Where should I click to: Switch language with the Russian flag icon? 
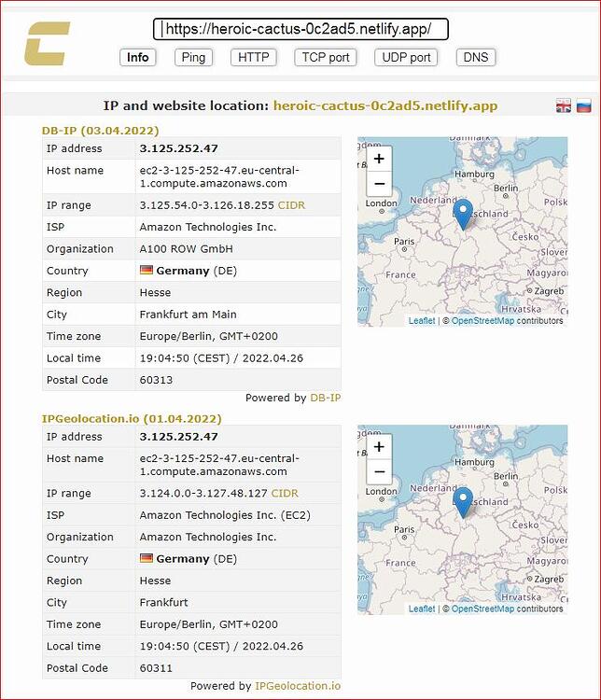583,105
